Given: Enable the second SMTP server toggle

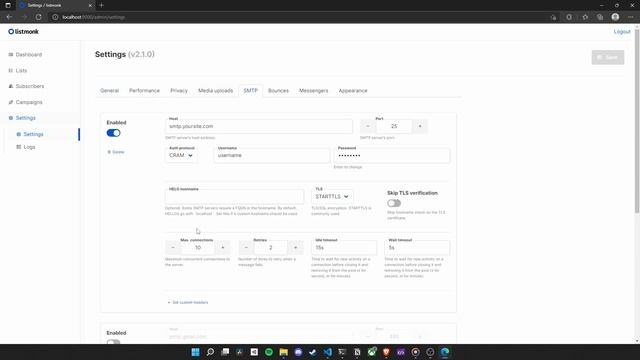Looking at the screenshot, I should tap(113, 342).
